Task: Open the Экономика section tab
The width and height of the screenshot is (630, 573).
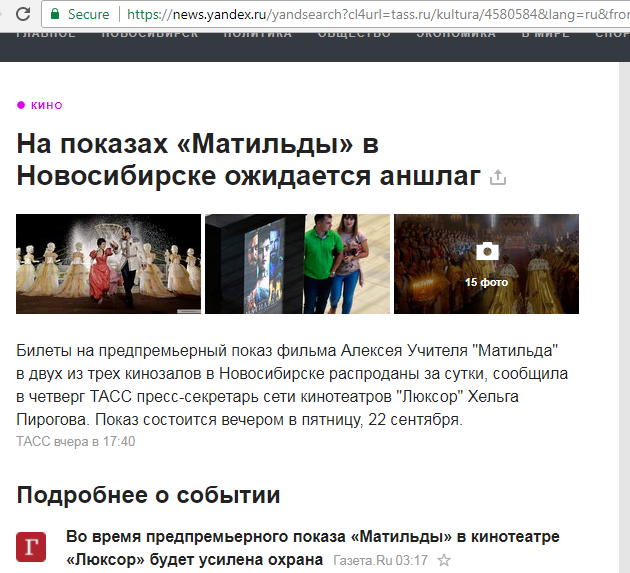Action: point(455,34)
